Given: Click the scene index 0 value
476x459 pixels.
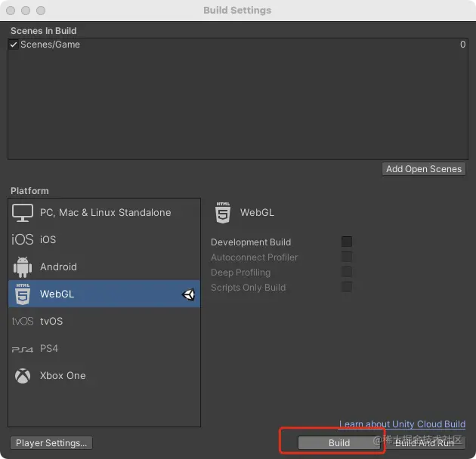Looking at the screenshot, I should point(462,45).
